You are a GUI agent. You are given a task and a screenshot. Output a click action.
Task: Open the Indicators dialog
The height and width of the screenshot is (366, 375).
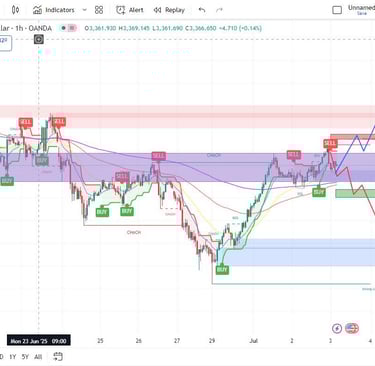coord(53,10)
